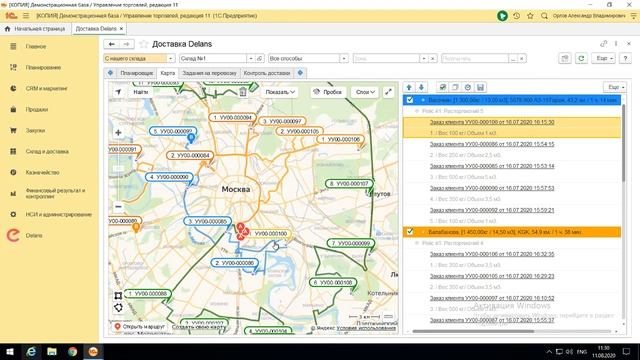
Task: Expand map to fullscreen icon
Action: click(388, 92)
